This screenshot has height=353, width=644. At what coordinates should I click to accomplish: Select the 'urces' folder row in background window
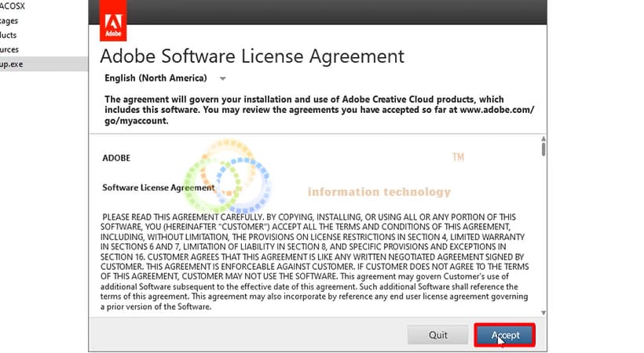(x=44, y=49)
